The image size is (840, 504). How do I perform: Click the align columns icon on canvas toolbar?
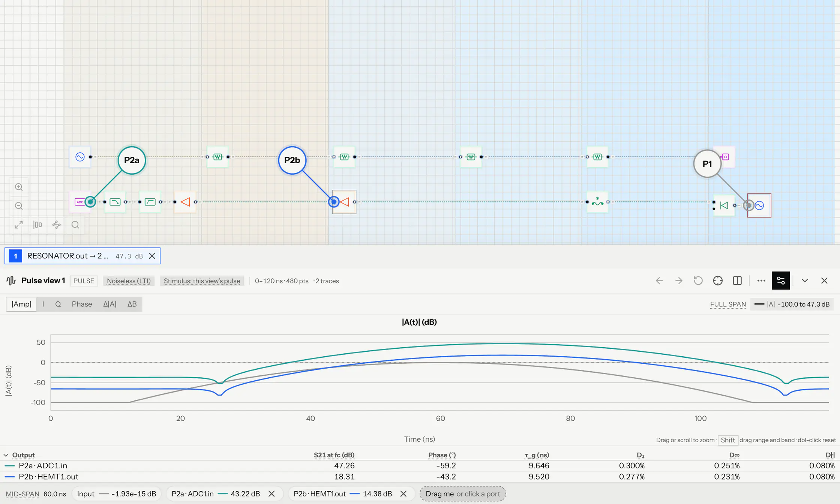(x=37, y=225)
